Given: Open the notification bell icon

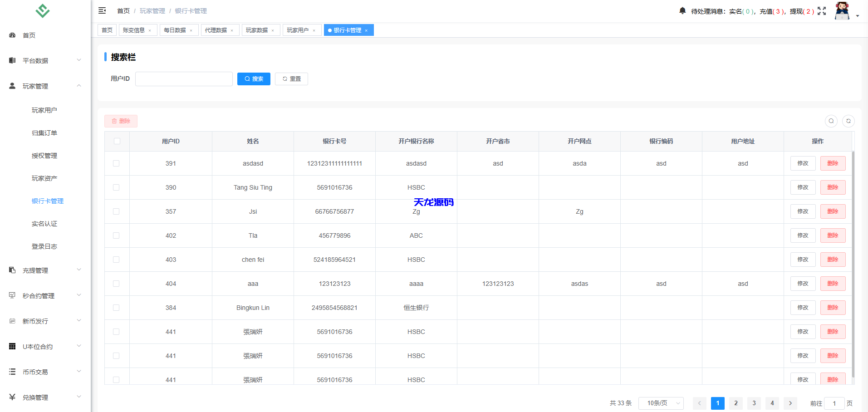Looking at the screenshot, I should point(682,11).
